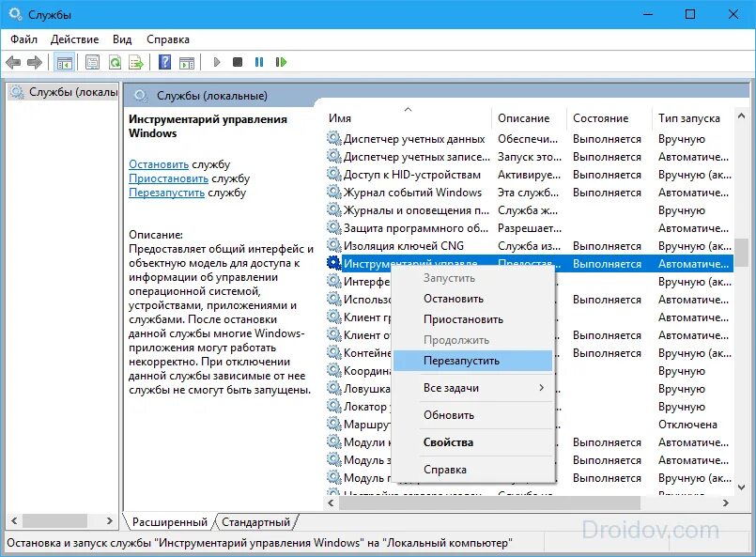Click the horizontal scrollbar thumb of services list
Image resolution: width=756 pixels, height=557 pixels.
coord(489,503)
